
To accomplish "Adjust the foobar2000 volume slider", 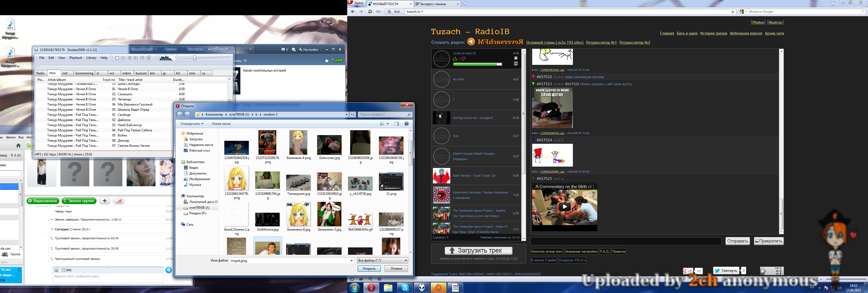I will [x=194, y=58].
